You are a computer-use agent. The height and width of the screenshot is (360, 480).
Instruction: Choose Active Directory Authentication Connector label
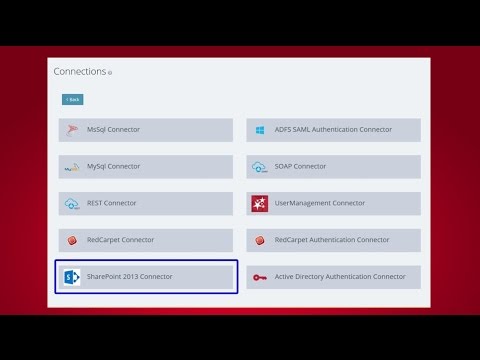(x=340, y=276)
